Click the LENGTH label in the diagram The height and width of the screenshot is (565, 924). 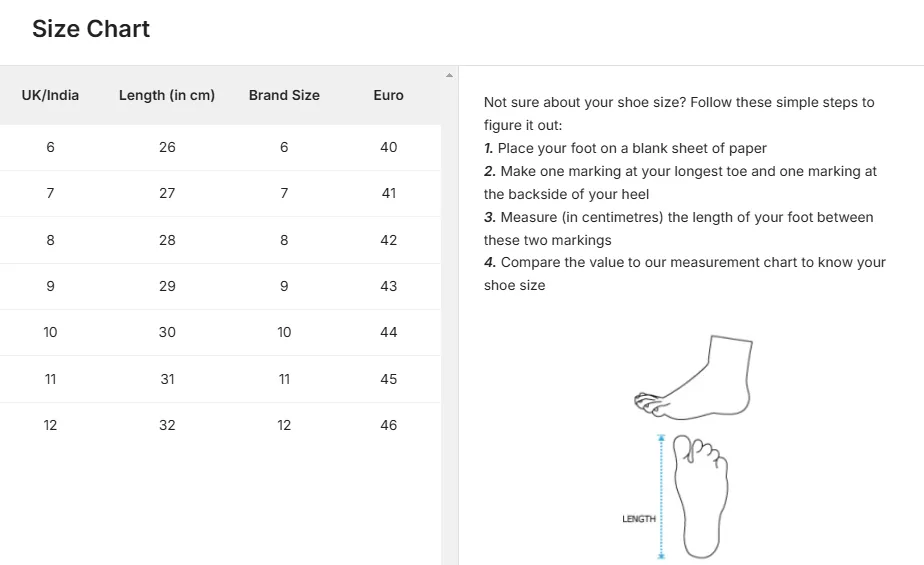point(639,519)
